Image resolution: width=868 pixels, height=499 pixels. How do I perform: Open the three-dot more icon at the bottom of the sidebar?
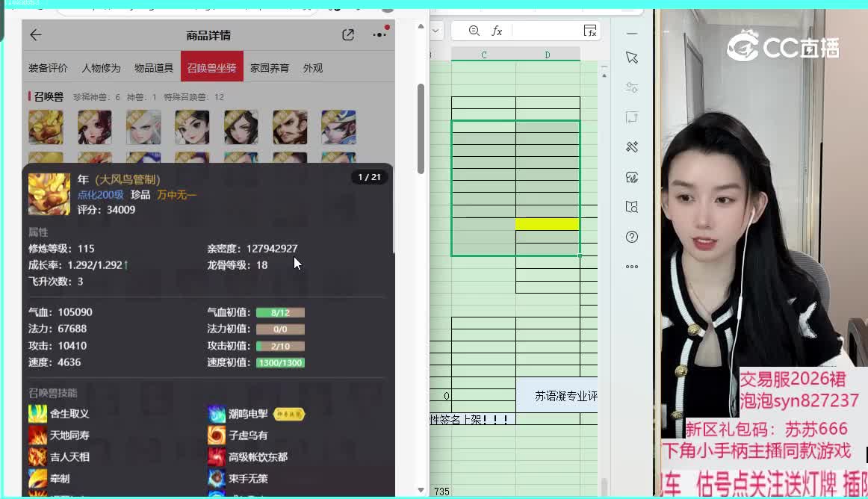(632, 267)
